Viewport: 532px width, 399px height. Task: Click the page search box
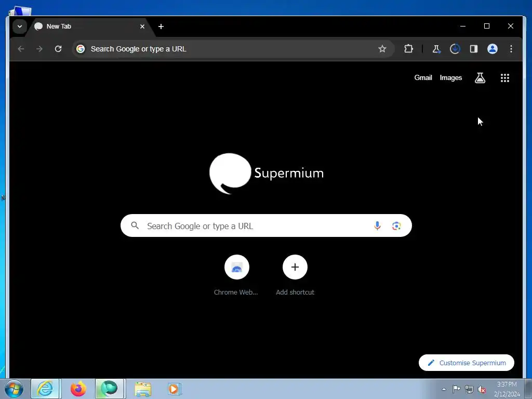pos(266,225)
